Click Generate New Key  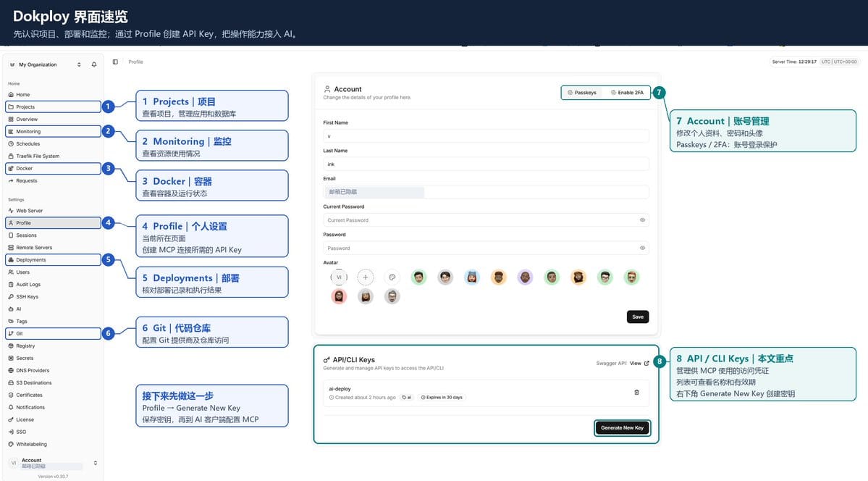coord(622,428)
